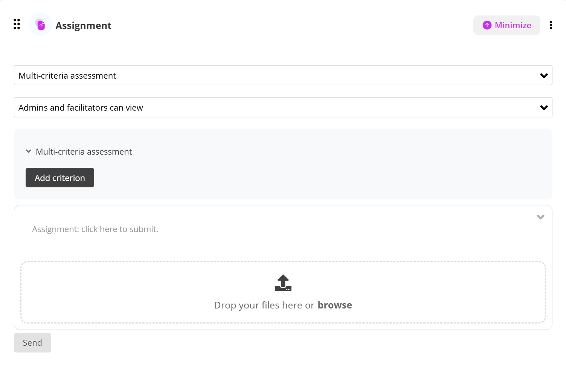This screenshot has width=566, height=392.
Task: Click the pink Assignment file icon
Action: tap(41, 25)
